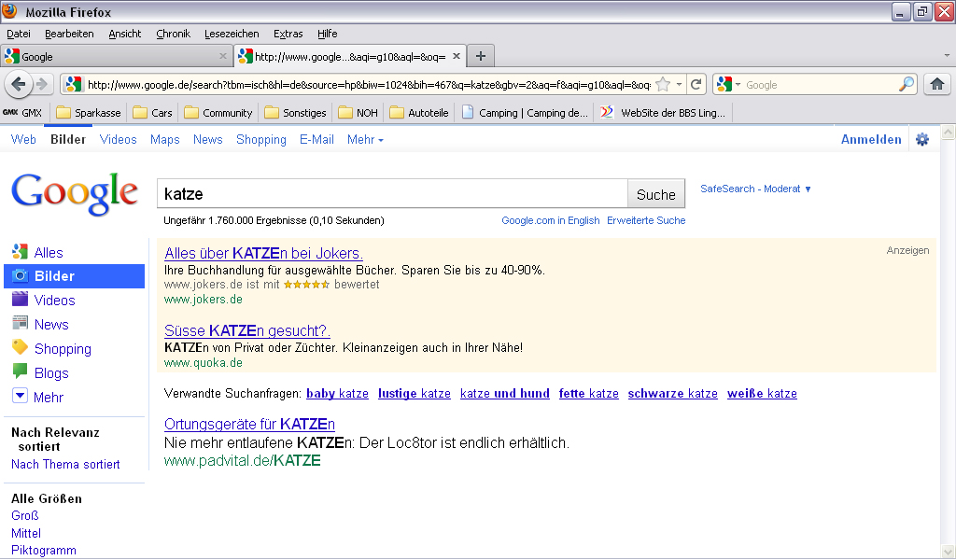Reload the page with the refresh icon
956x560 pixels.
pos(696,85)
